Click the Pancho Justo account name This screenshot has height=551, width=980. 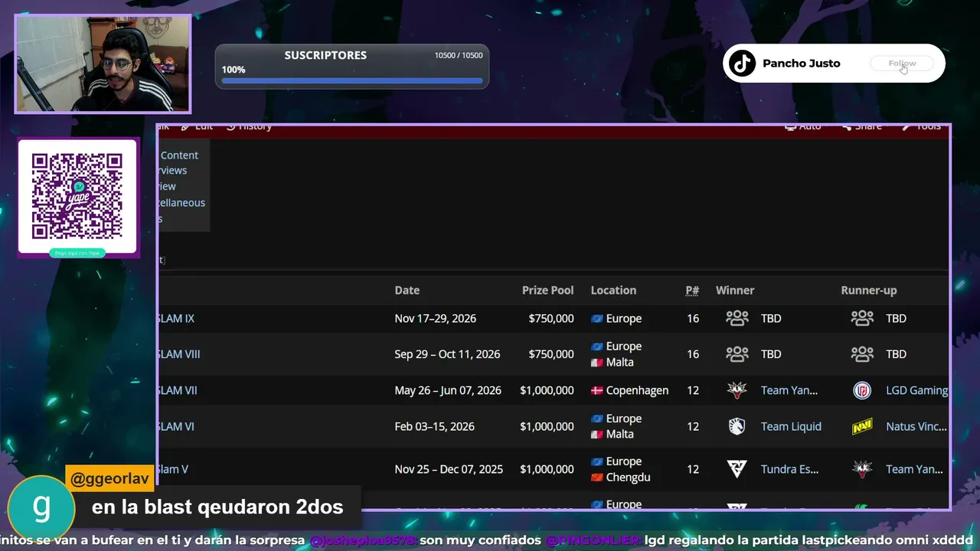(801, 64)
